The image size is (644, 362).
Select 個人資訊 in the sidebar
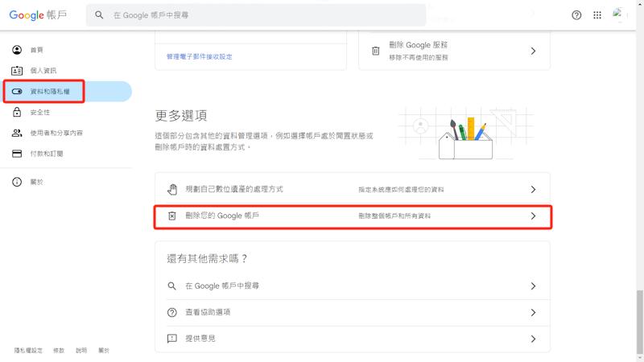[43, 71]
